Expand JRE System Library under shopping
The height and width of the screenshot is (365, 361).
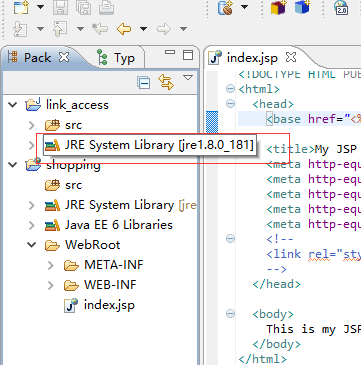pyautogui.click(x=32, y=205)
